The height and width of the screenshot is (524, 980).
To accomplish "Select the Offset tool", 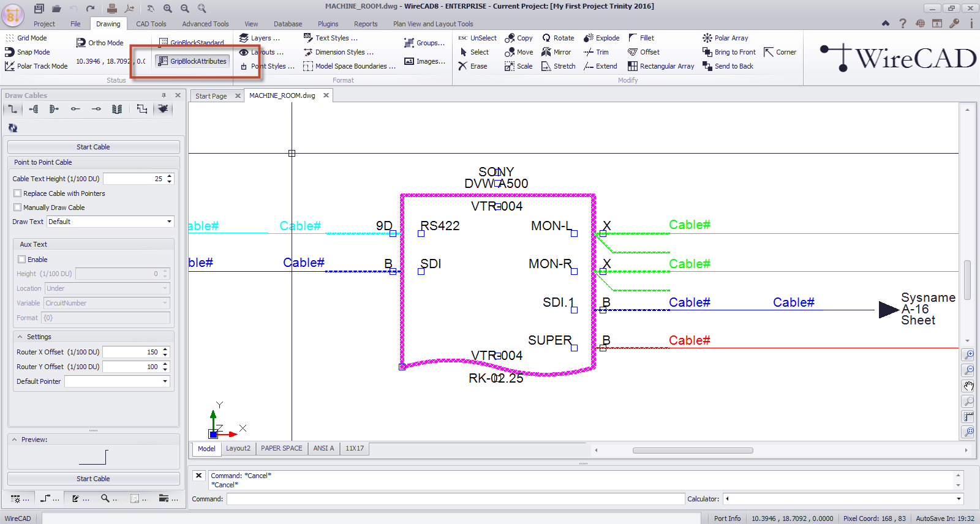I will [644, 52].
